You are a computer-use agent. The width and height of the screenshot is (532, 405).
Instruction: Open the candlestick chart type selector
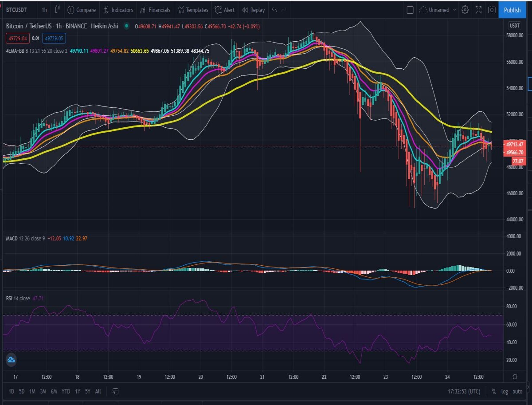pos(58,9)
